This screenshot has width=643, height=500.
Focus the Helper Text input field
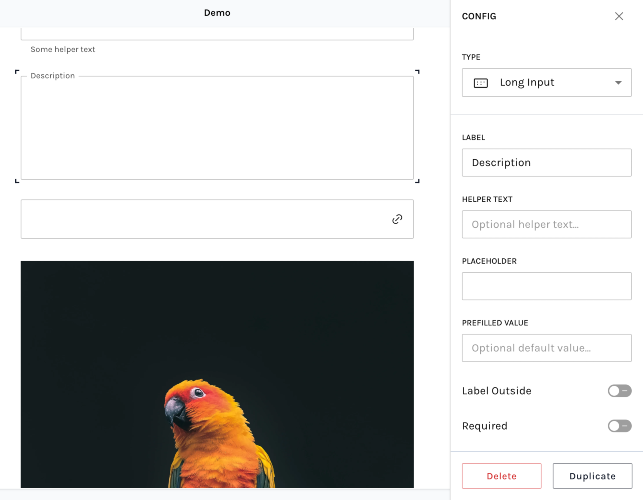pyautogui.click(x=547, y=224)
